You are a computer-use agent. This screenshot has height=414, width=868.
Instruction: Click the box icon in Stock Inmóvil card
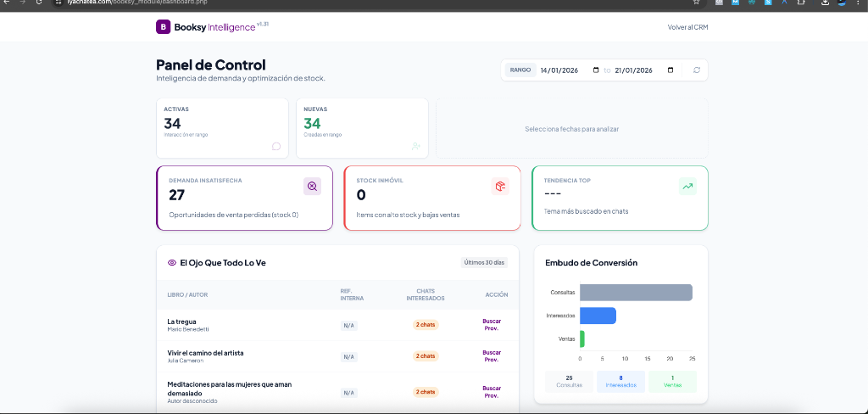pos(500,187)
